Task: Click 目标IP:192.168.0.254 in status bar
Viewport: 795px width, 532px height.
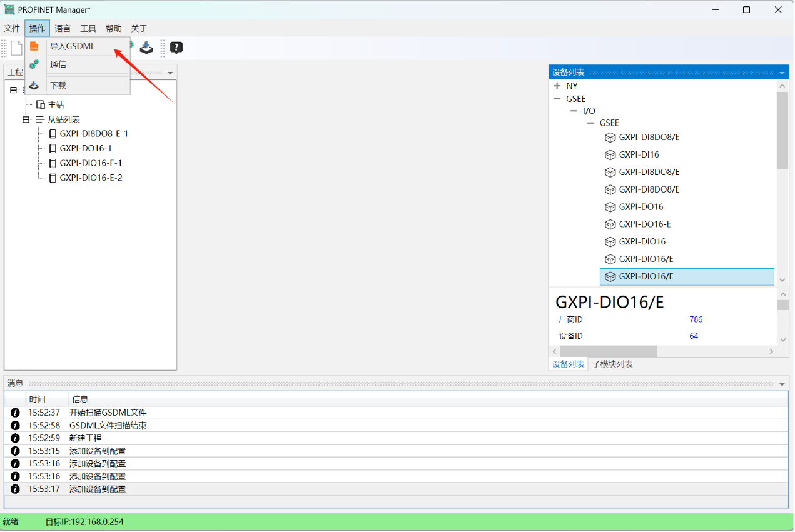Action: [x=84, y=521]
